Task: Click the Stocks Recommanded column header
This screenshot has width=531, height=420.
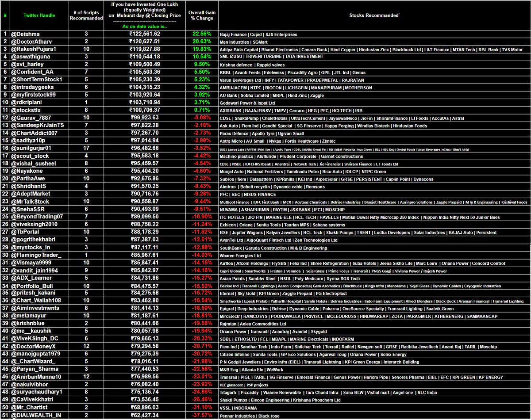Action: coord(374,15)
